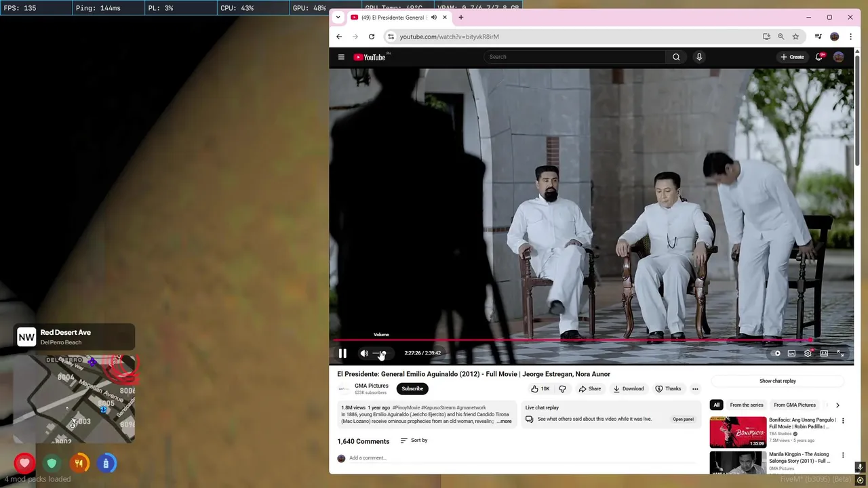This screenshot has height=488, width=868.
Task: Select the All filter chip
Action: pos(716,405)
